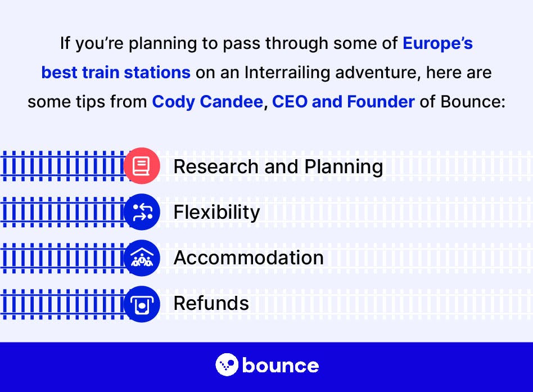
Task: Select the "Refunds" tip label
Action: (211, 303)
